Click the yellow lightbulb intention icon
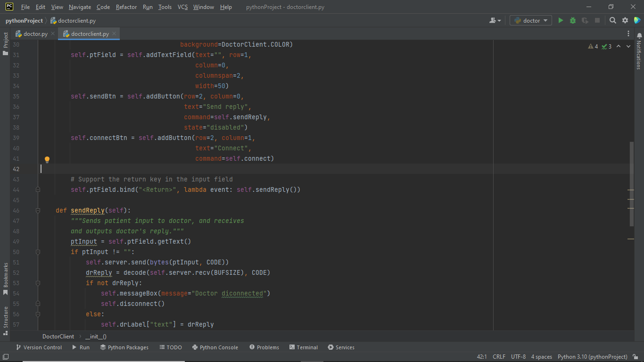Image resolution: width=644 pixels, height=362 pixels. tap(47, 159)
